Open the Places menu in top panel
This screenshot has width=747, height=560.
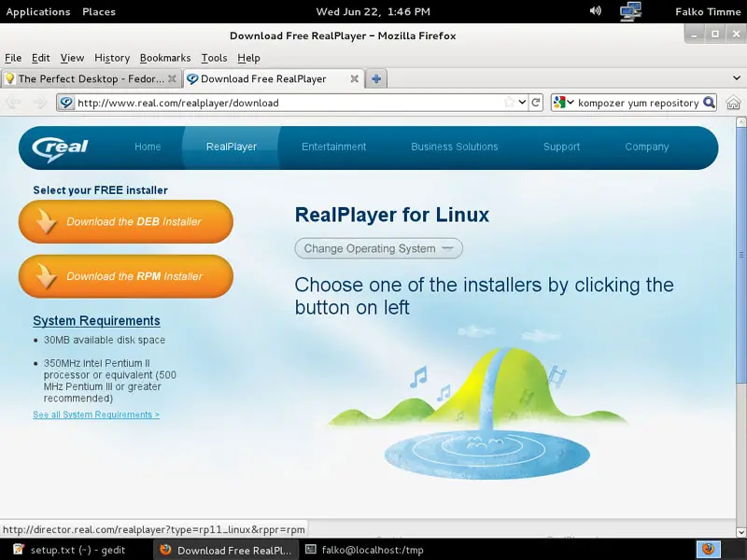pos(99,11)
